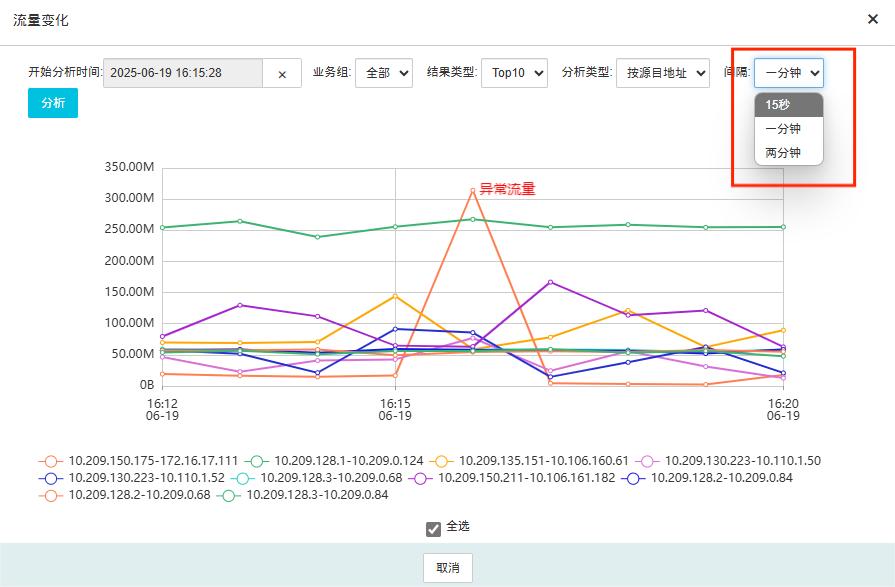Screen dimensions: 895x587
Task: Collapse the 间隔 interval dropdown
Action: (789, 73)
